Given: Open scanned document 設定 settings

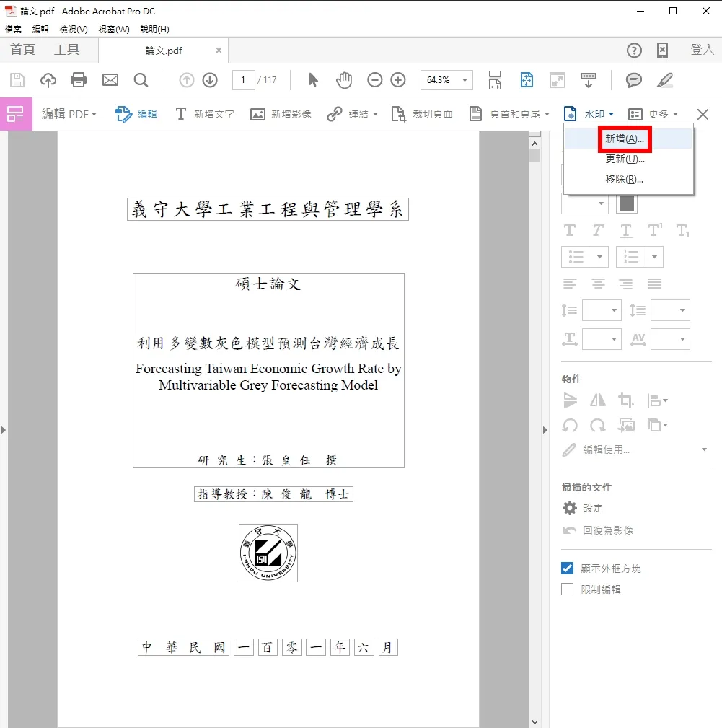Looking at the screenshot, I should (583, 508).
